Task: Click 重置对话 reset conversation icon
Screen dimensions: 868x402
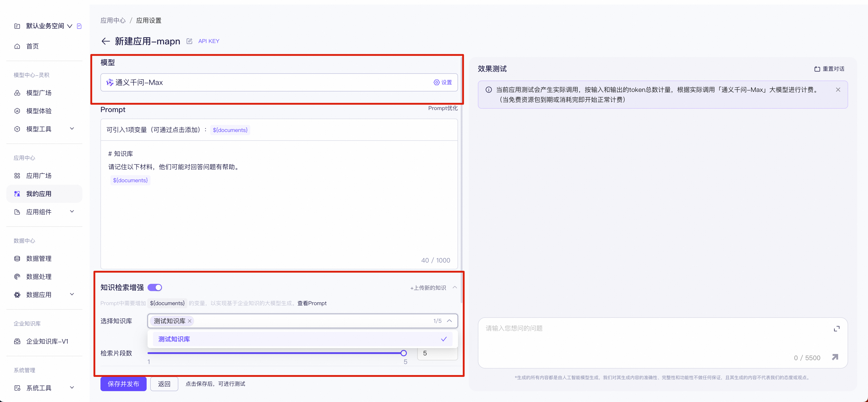Action: click(817, 69)
